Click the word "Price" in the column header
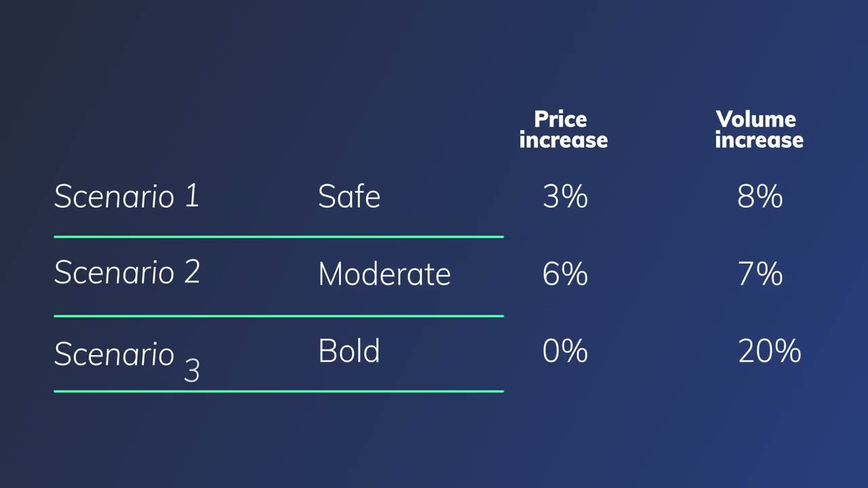868x488 pixels. point(560,119)
